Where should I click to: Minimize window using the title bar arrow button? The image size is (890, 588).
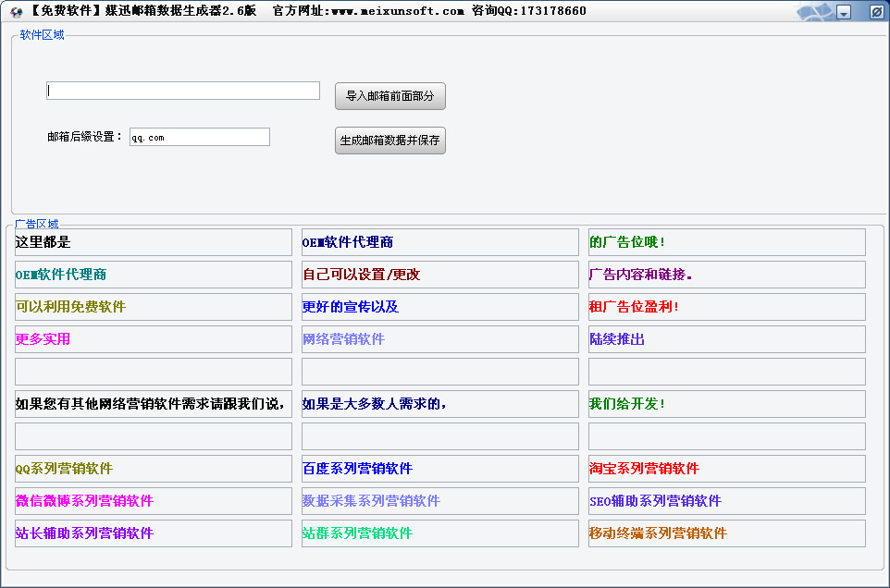[844, 12]
